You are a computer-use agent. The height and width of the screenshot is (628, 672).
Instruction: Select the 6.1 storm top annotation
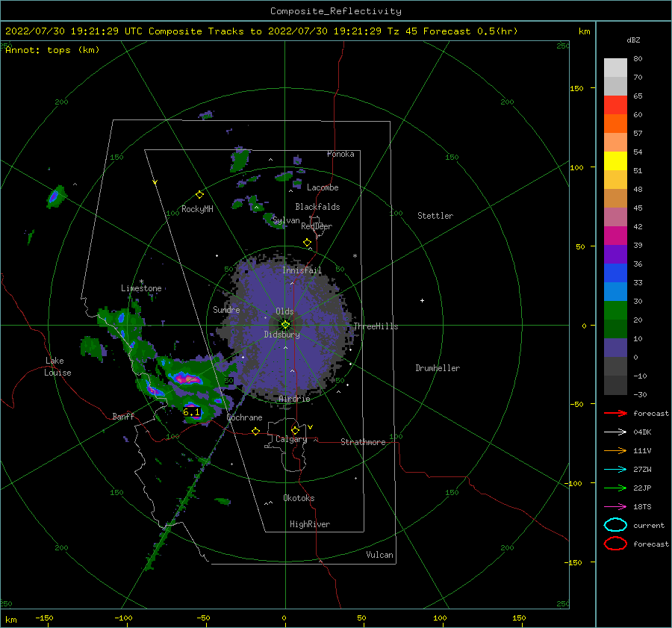click(x=191, y=412)
